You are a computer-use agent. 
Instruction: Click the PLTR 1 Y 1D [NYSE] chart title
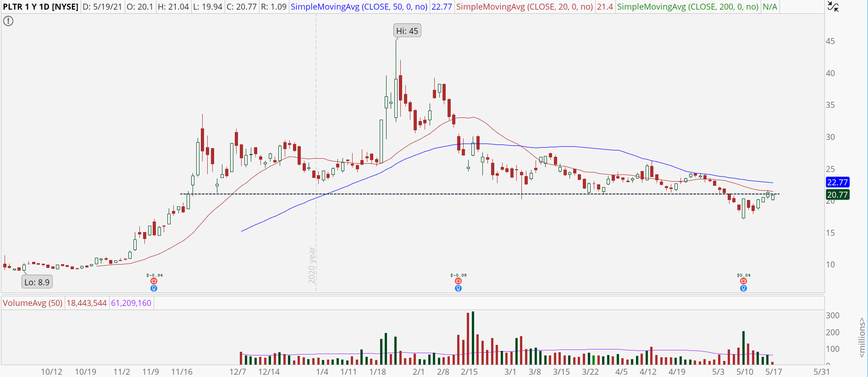41,7
